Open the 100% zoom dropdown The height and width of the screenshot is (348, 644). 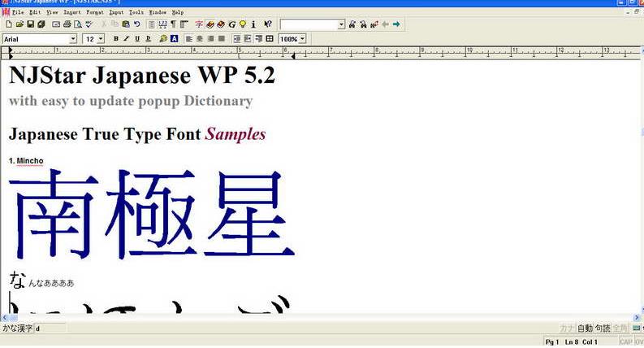point(302,39)
